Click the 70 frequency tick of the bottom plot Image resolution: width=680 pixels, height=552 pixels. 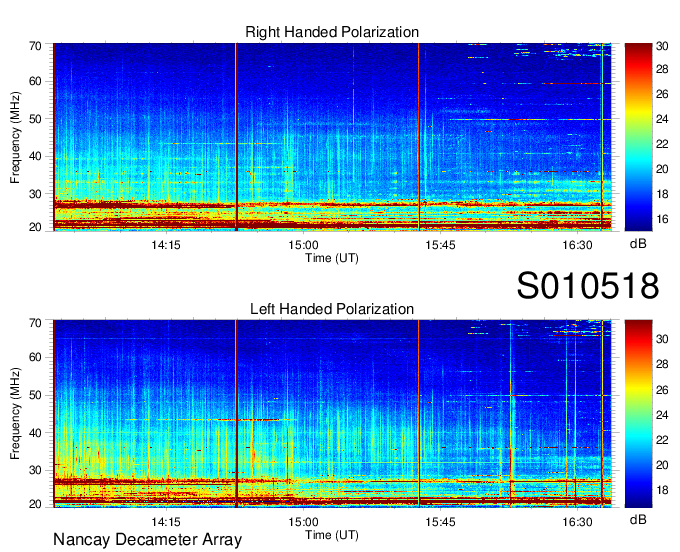pyautogui.click(x=35, y=323)
